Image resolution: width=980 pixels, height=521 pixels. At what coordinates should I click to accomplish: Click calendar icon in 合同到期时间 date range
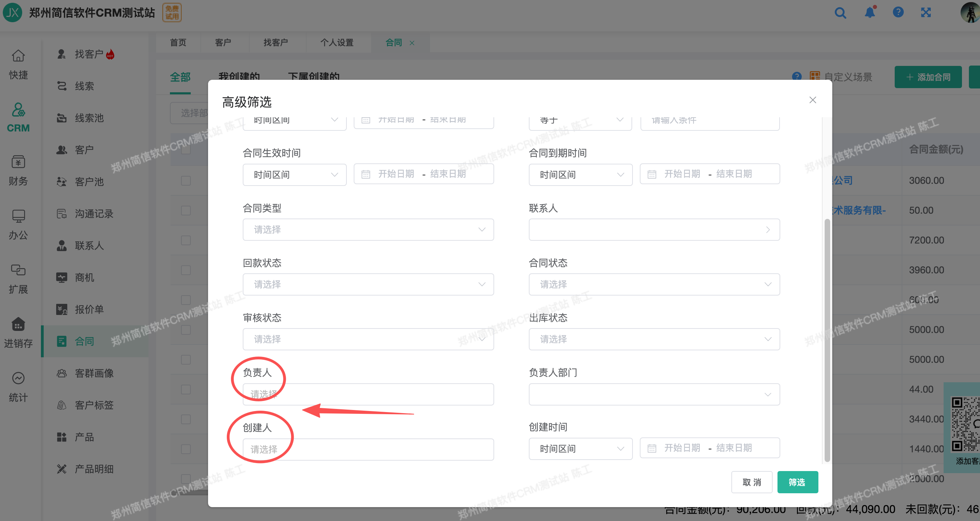tap(652, 174)
